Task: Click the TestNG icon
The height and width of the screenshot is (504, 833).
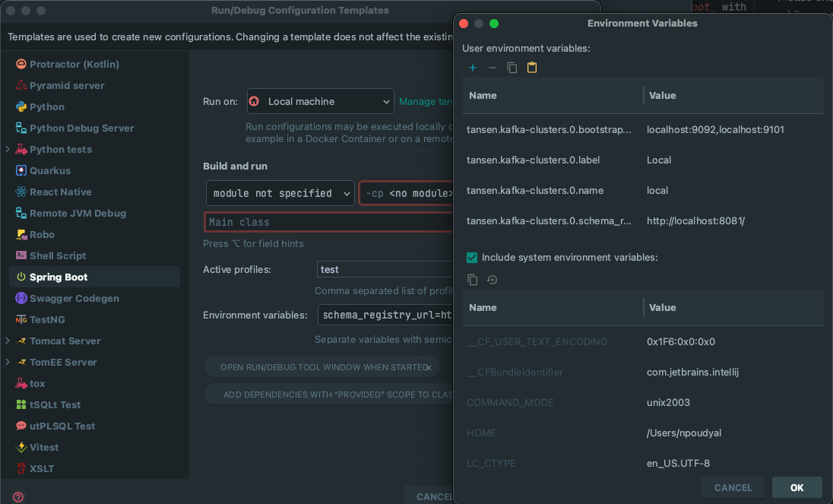Action: pos(21,319)
